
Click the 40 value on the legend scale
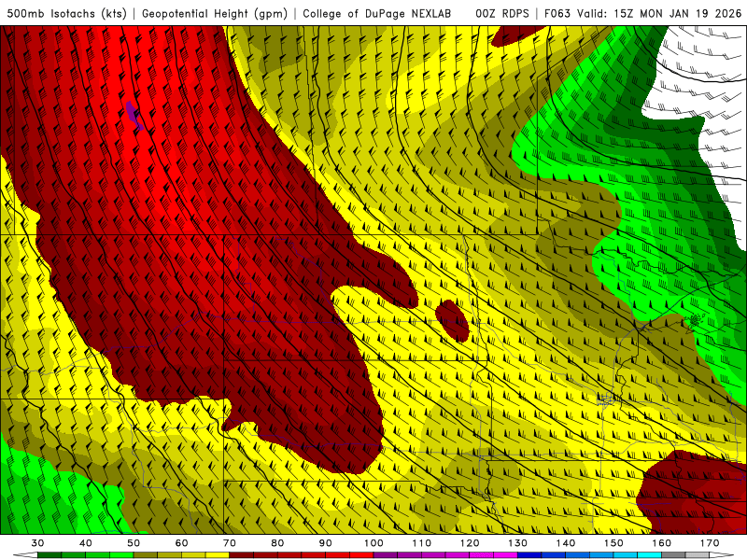click(86, 543)
